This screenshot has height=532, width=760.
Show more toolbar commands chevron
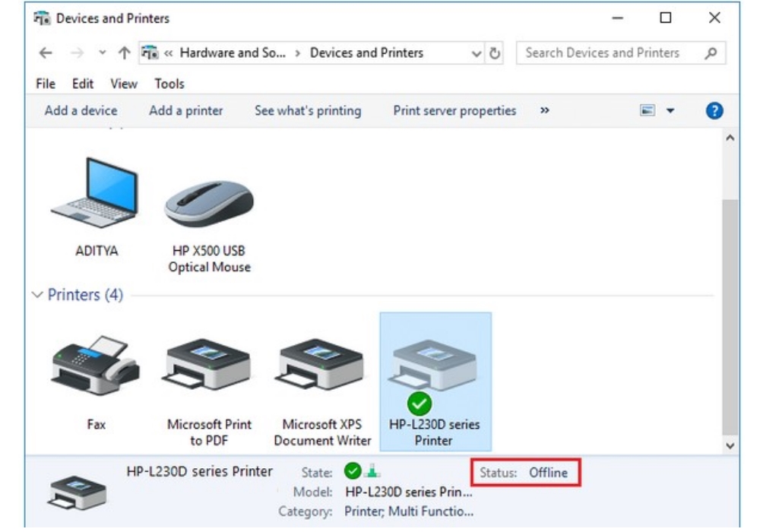pos(544,111)
